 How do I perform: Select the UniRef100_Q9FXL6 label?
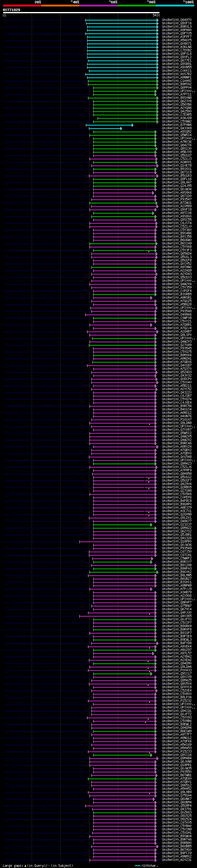pos(177,54)
